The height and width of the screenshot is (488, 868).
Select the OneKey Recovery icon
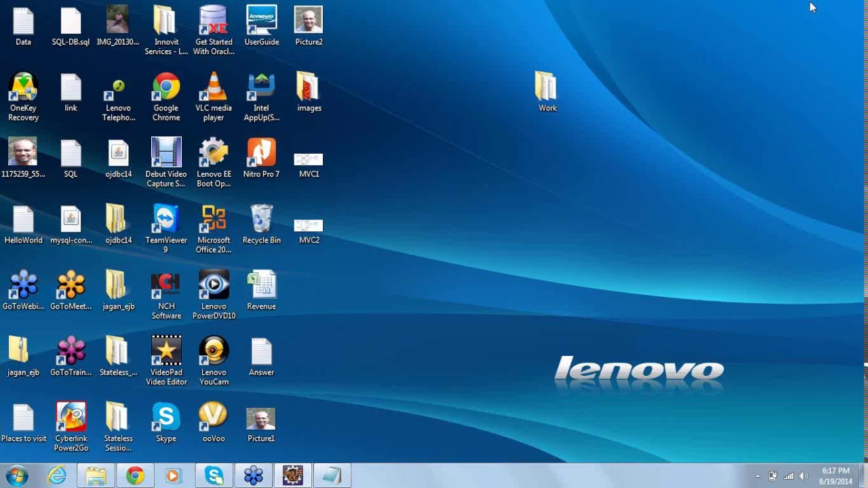23,97
